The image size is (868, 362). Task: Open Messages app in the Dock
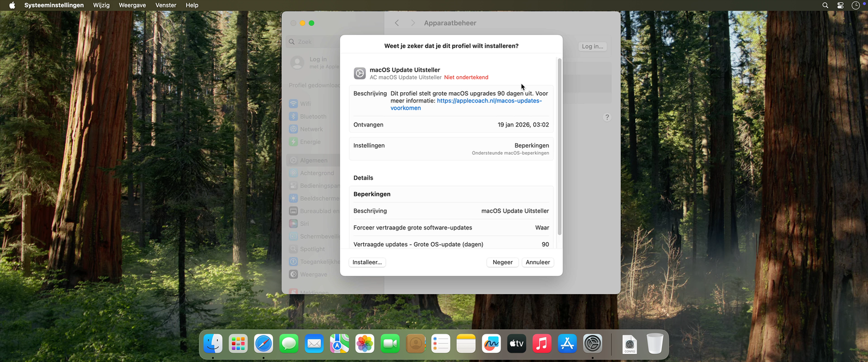pyautogui.click(x=289, y=344)
